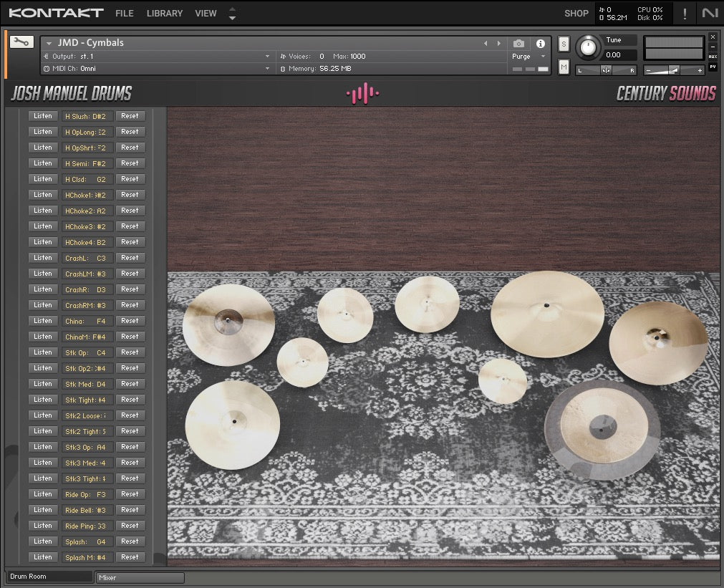Click the large ride cymbal image

pos(547,314)
